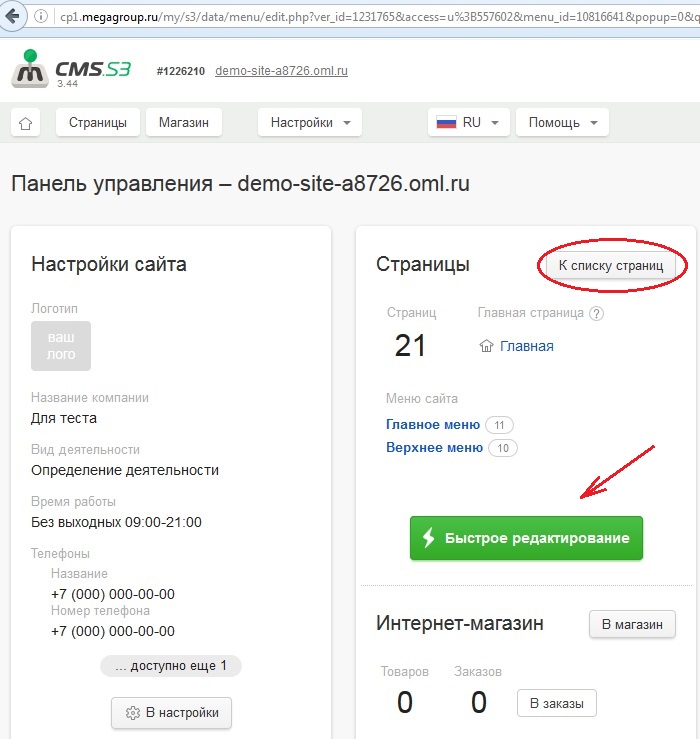Screen dimensions: 700x739
Task: Click the CMS.S3 logo
Action: [71, 69]
